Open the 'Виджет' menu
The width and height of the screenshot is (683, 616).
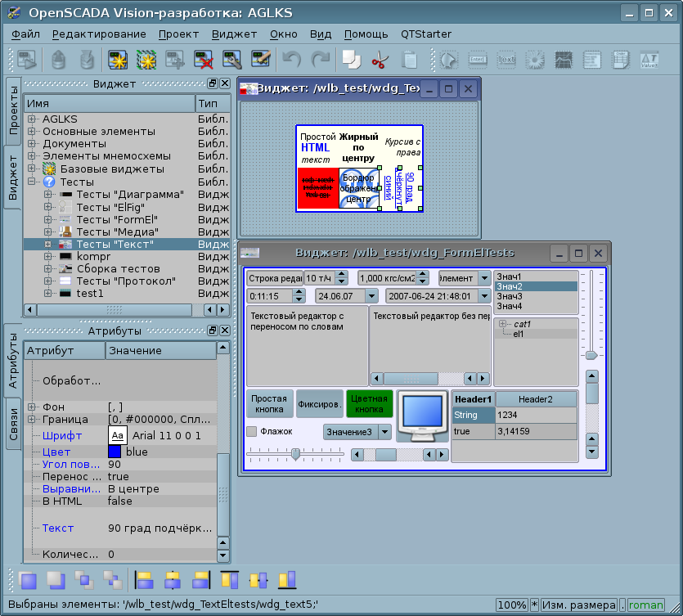click(x=234, y=34)
